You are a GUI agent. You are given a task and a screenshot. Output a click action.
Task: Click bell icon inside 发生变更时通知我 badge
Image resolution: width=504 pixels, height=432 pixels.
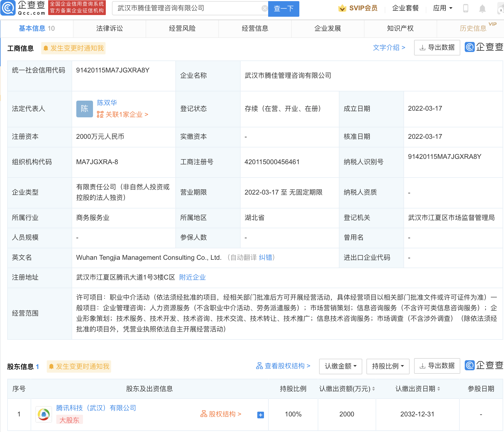click(47, 48)
